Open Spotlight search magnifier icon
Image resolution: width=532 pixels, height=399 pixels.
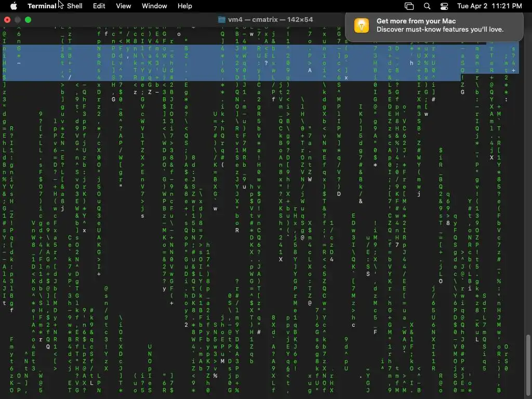click(x=427, y=6)
